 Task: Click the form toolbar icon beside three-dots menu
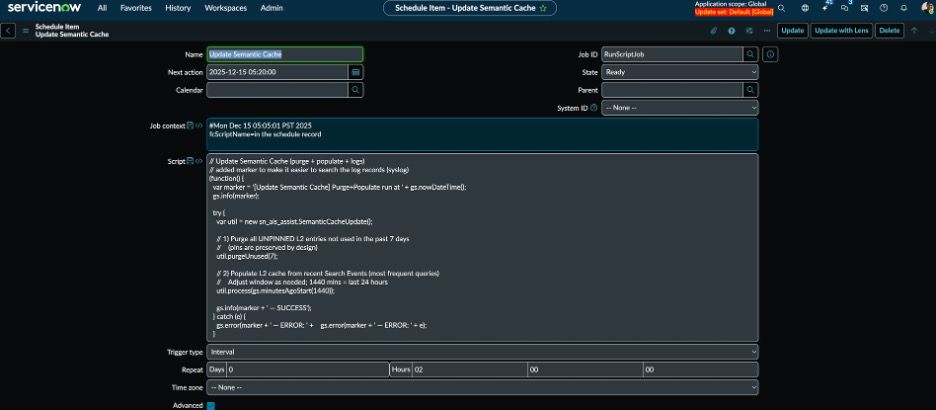coord(749,30)
